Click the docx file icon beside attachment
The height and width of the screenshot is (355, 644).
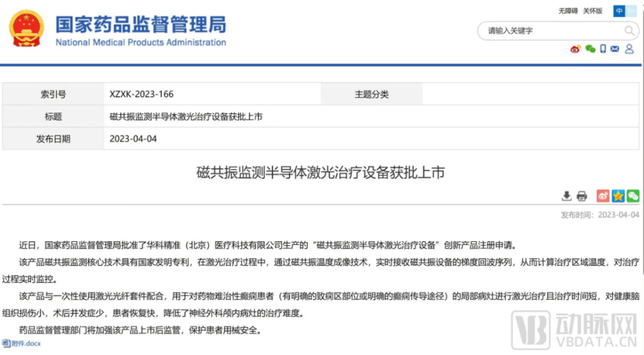pyautogui.click(x=6, y=344)
